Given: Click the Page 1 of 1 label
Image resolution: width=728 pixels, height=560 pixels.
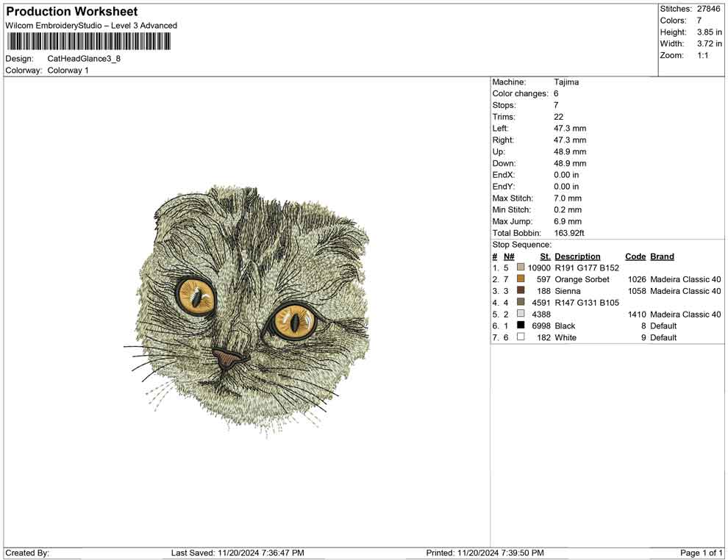Looking at the screenshot, I should click(x=700, y=553).
